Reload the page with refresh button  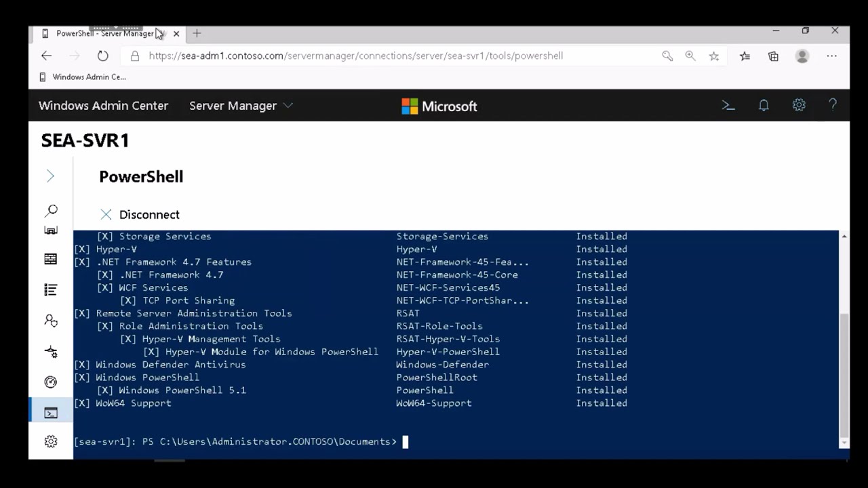tap(102, 56)
